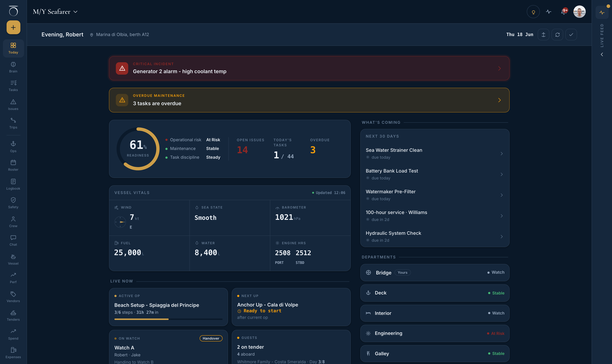Open Safety shield in sidebar
Viewport: 612px width, 364px height.
coord(13,203)
